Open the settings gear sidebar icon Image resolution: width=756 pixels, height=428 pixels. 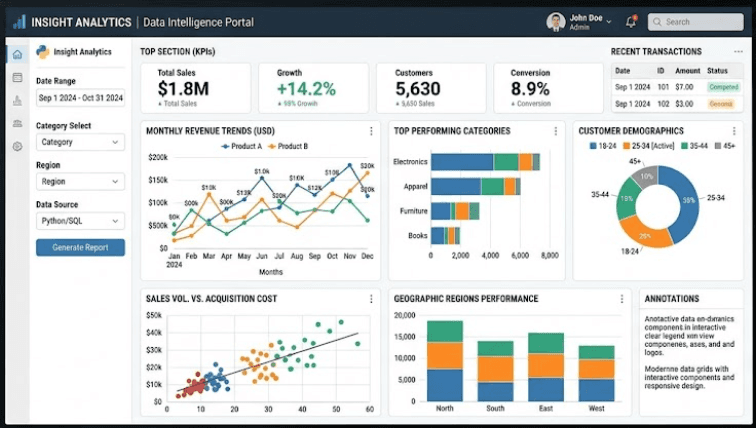[x=17, y=147]
